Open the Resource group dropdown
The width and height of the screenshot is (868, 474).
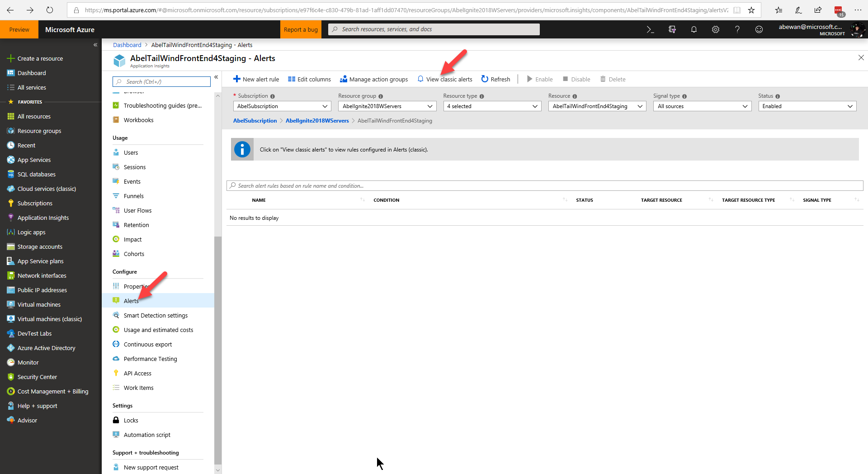coord(387,106)
